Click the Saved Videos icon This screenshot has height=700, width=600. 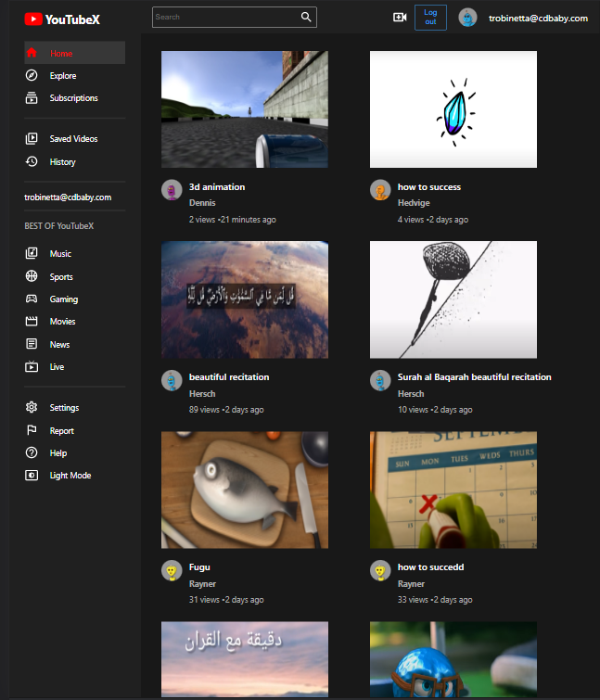(32, 139)
